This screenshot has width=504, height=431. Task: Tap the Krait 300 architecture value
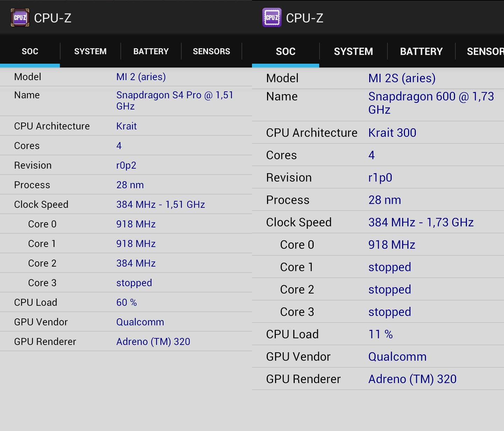392,133
